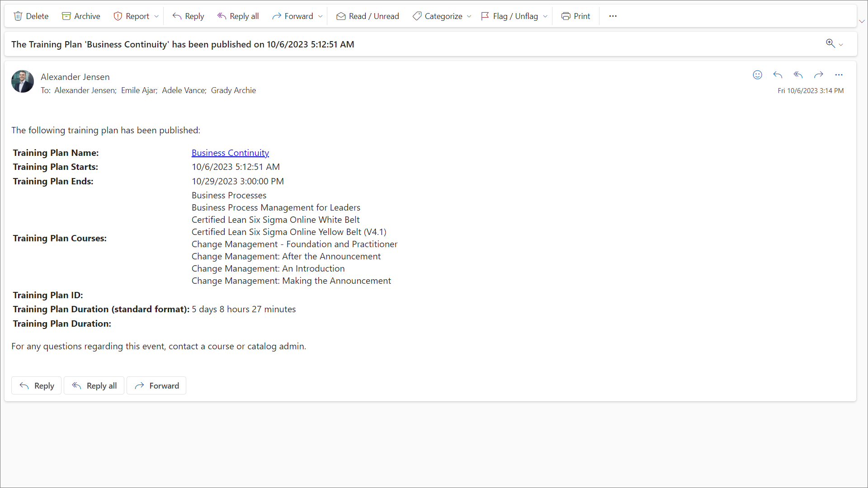Click Reply all in the top toolbar
The height and width of the screenshot is (488, 868).
click(x=238, y=16)
